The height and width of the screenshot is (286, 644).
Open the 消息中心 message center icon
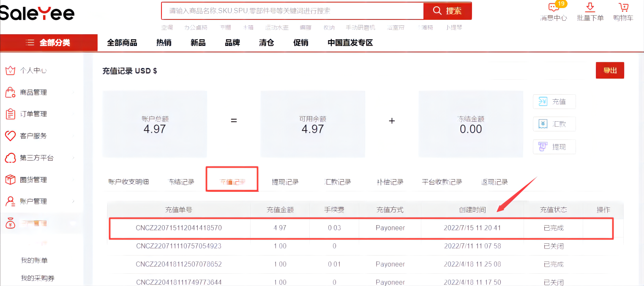pyautogui.click(x=554, y=8)
